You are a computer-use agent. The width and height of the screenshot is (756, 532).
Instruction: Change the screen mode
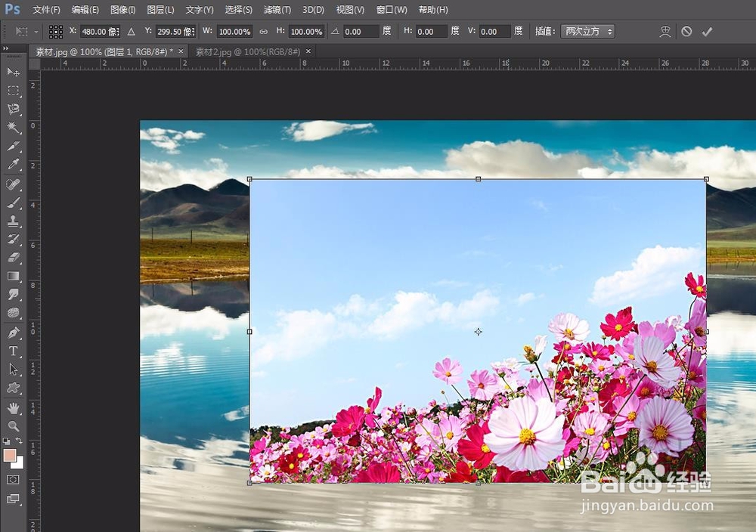click(x=13, y=499)
